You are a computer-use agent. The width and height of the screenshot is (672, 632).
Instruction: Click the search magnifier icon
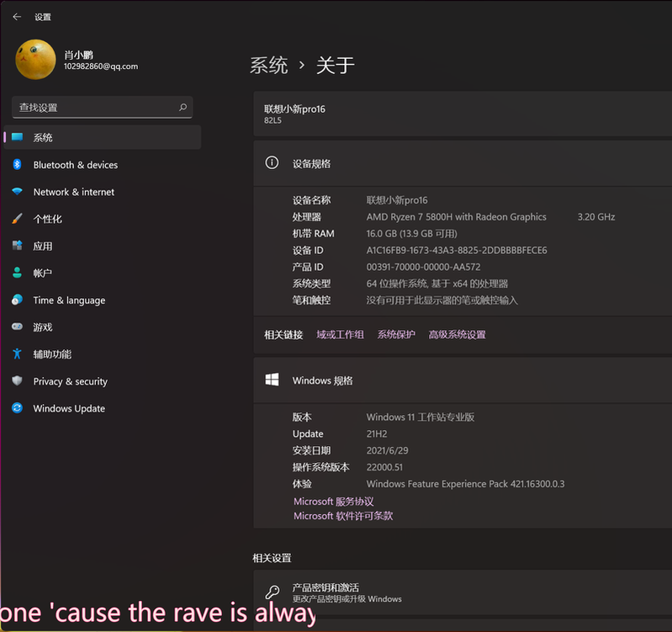[x=183, y=107]
